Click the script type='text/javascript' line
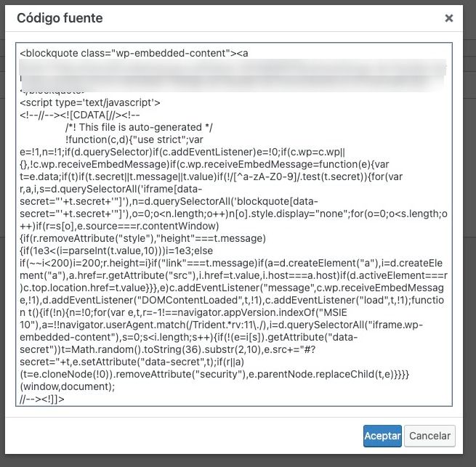The image size is (476, 467). 90,102
